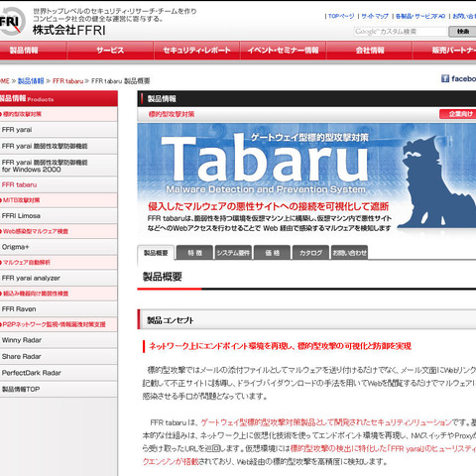
Task: Select FFR yarai in the sidebar
Action: coord(59,130)
